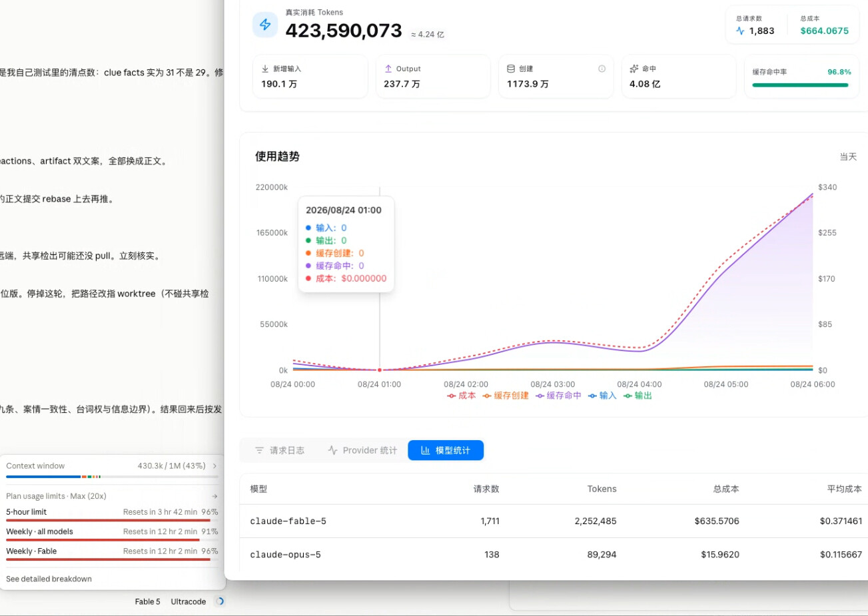Click the 创建 database icon

(511, 69)
